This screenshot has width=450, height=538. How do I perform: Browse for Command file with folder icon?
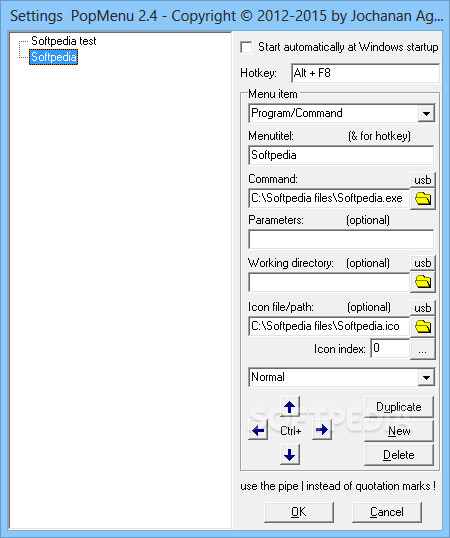[x=423, y=198]
